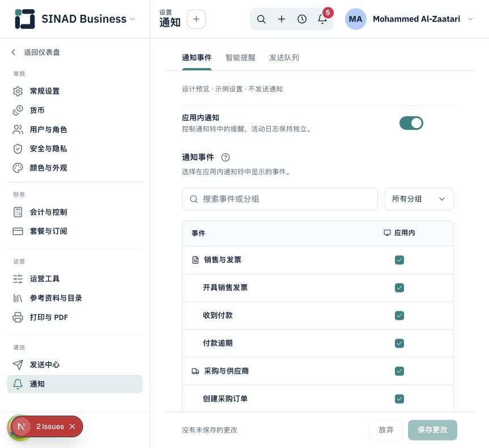The height and width of the screenshot is (448, 489).
Task: Switch to the 智能提醒 tab
Action: (x=240, y=58)
